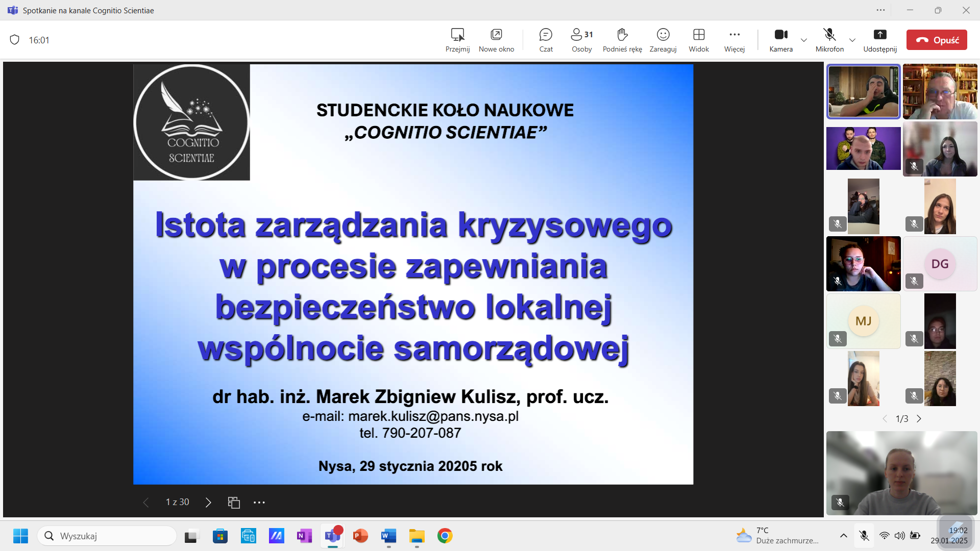
Task: Click the Przejmij take control button
Action: click(457, 40)
